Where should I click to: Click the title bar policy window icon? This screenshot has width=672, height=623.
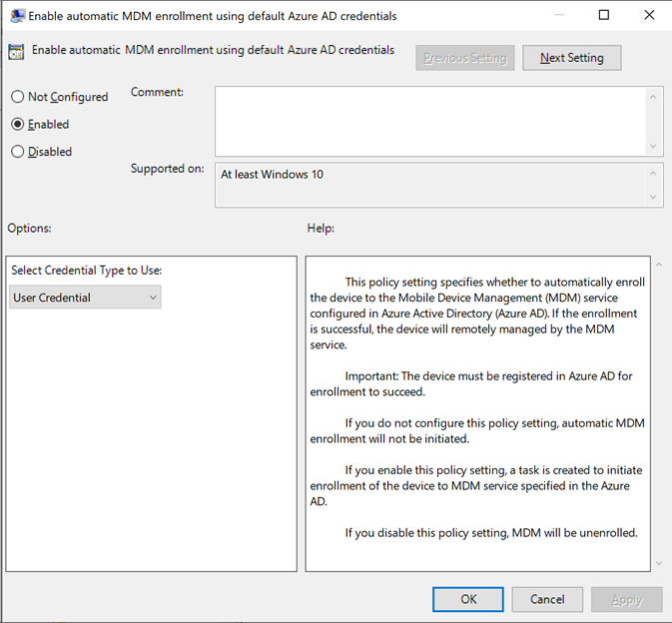(17, 16)
